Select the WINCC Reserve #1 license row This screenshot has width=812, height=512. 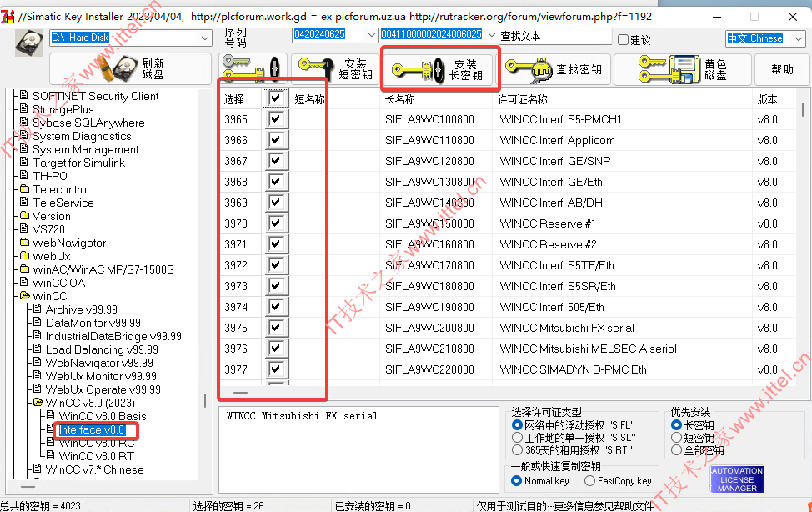(x=508, y=223)
